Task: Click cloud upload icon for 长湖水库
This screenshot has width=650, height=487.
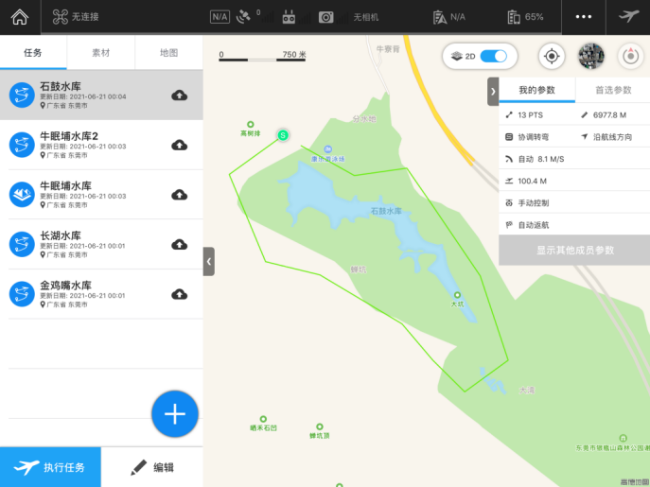Action: 179,244
